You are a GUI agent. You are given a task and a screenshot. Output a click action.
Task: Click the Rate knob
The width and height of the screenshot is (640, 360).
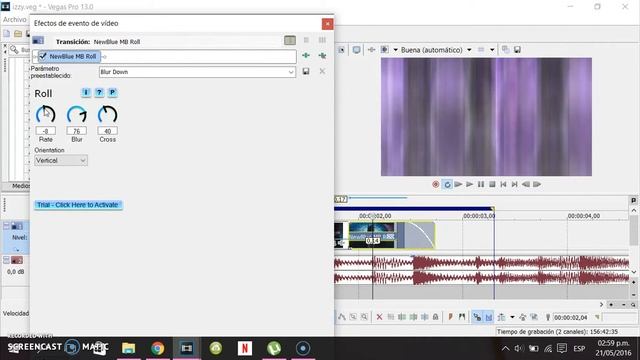pyautogui.click(x=45, y=115)
